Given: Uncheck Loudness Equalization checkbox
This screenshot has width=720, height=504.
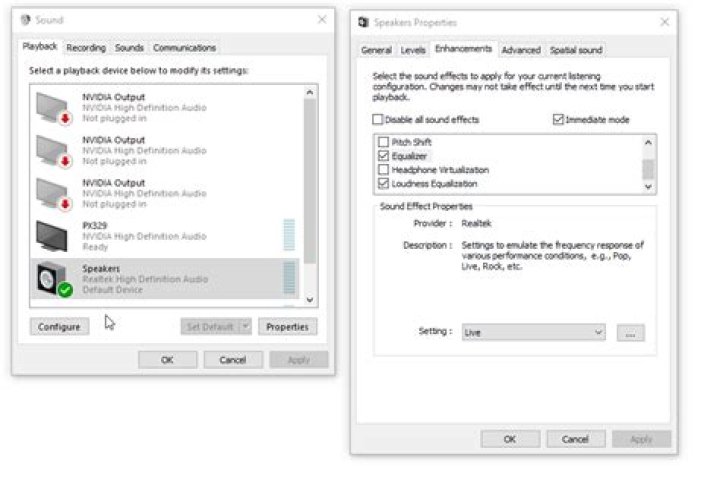Looking at the screenshot, I should coord(383,184).
